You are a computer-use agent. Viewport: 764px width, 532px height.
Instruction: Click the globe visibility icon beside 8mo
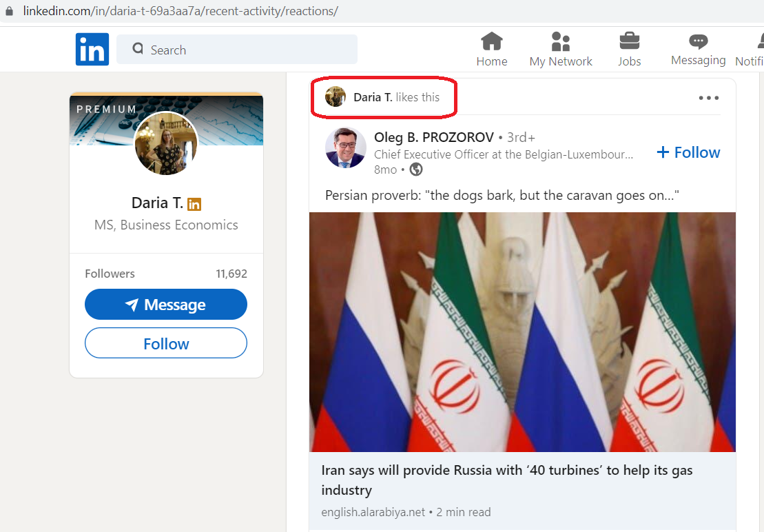pyautogui.click(x=415, y=170)
